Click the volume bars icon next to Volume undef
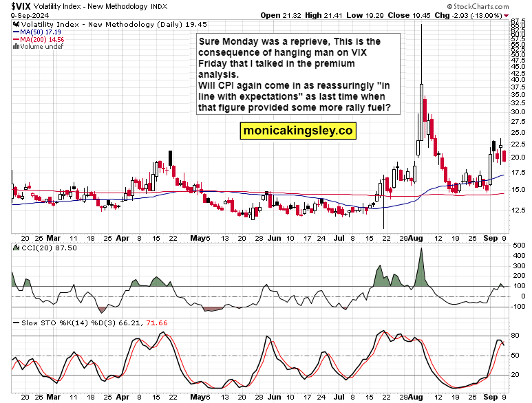532x403 pixels. [x=16, y=47]
